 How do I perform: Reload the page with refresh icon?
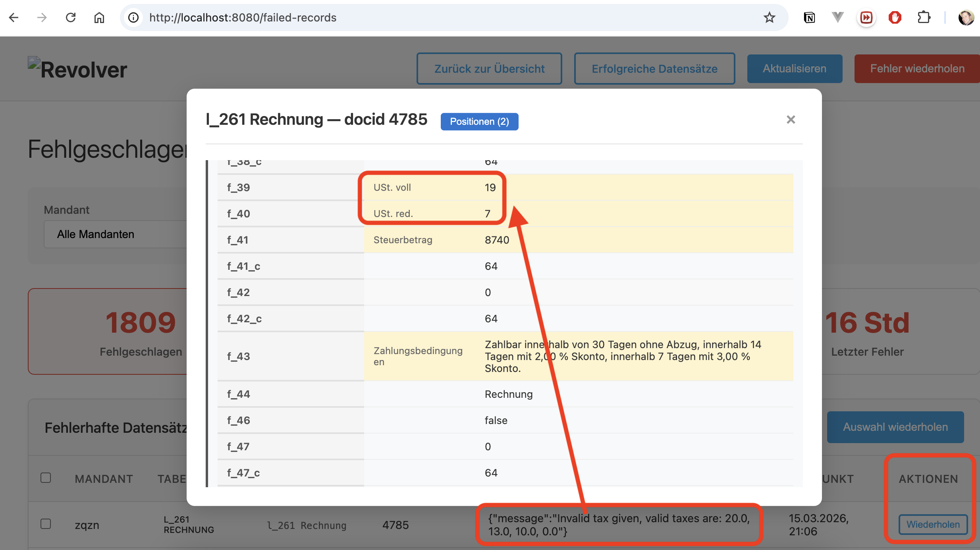pyautogui.click(x=71, y=17)
